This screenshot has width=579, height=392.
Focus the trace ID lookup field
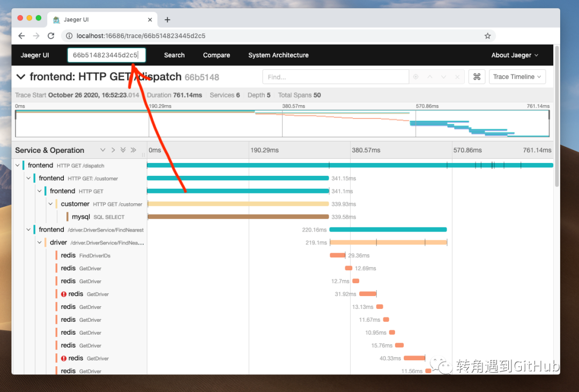[106, 55]
